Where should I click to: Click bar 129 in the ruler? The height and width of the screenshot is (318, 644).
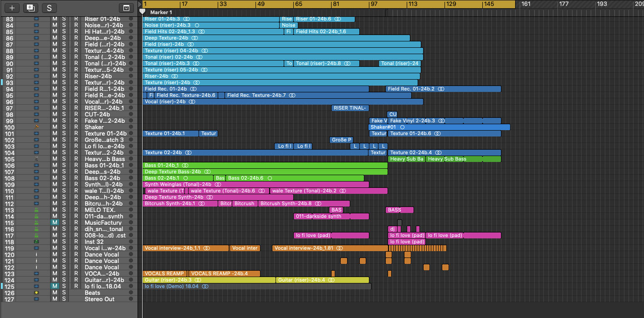pos(451,4)
